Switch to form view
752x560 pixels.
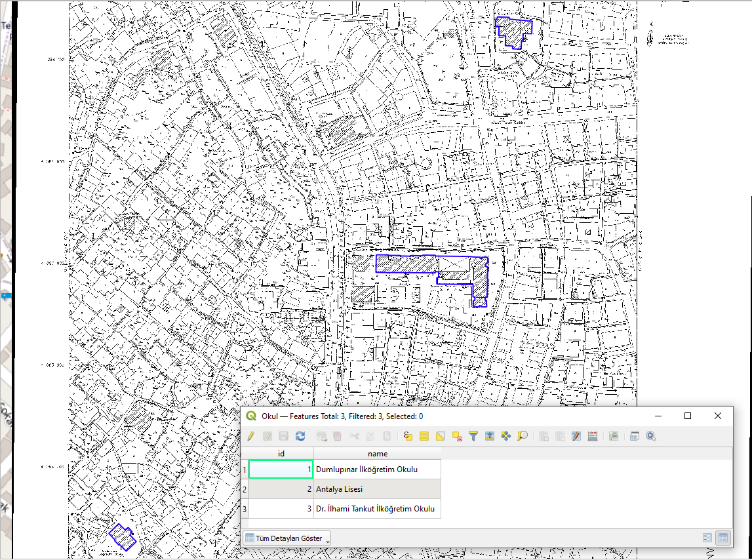(x=707, y=538)
